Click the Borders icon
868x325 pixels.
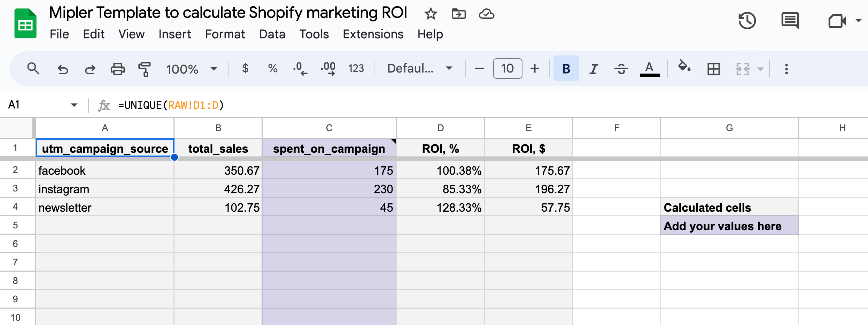(714, 69)
